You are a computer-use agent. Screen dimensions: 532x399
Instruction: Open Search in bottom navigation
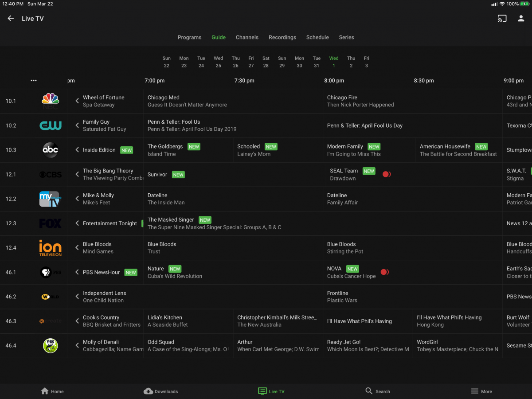[x=378, y=391]
